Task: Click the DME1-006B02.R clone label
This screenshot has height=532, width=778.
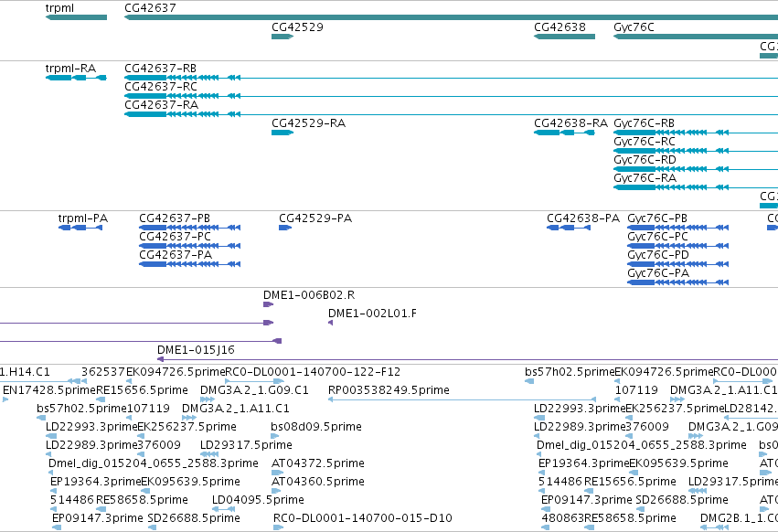Action: (309, 296)
